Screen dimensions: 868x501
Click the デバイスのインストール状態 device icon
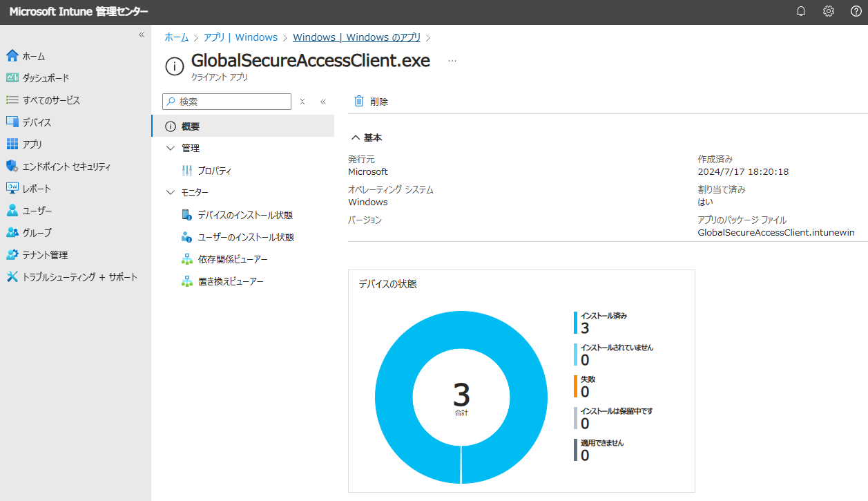point(187,215)
